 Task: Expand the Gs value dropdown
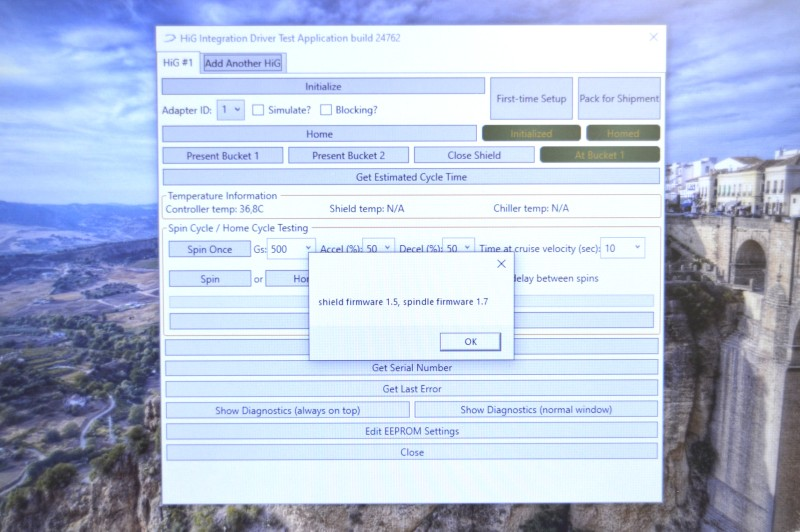pos(307,248)
